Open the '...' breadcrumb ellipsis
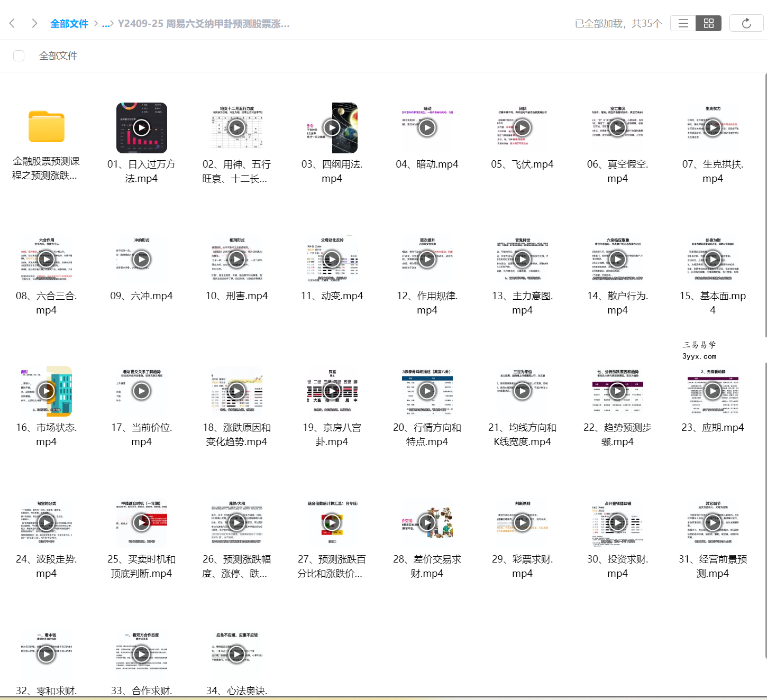Viewport: 767px width, 700px height. [x=106, y=24]
